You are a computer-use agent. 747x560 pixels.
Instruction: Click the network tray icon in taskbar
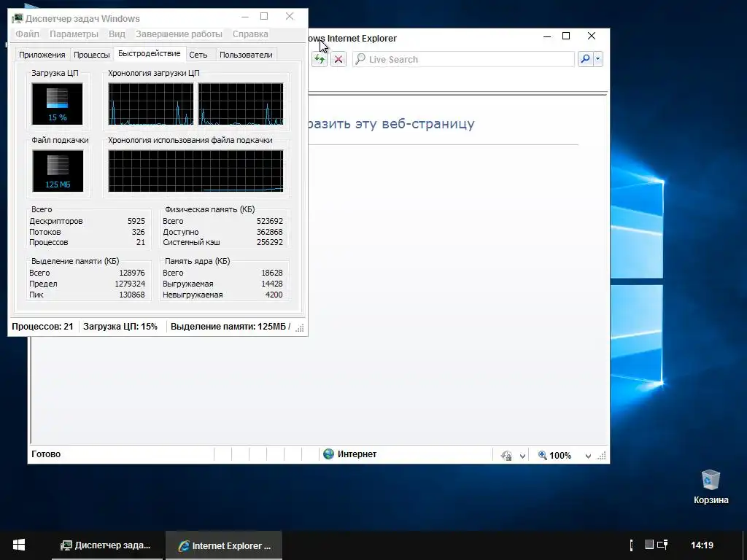point(662,545)
